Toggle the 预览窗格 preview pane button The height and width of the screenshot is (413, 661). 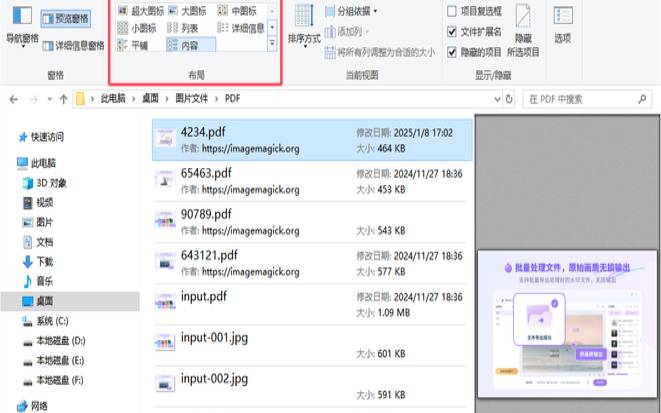[x=66, y=19]
